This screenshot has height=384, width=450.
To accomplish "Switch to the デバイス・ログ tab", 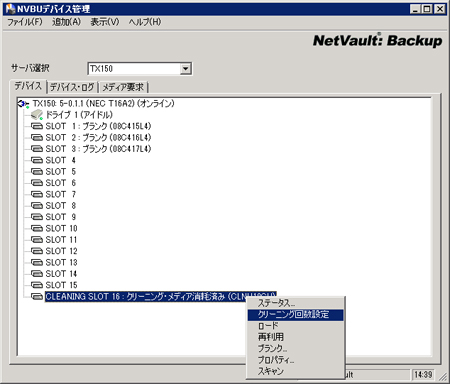I will coord(72,87).
